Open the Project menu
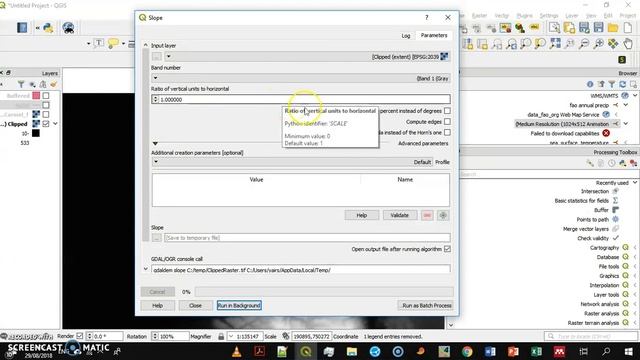 [627, 16]
